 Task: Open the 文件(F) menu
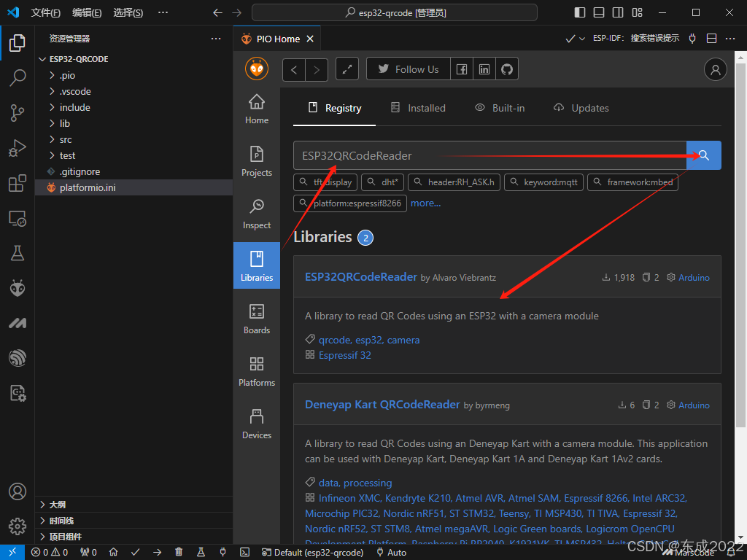[x=45, y=13]
